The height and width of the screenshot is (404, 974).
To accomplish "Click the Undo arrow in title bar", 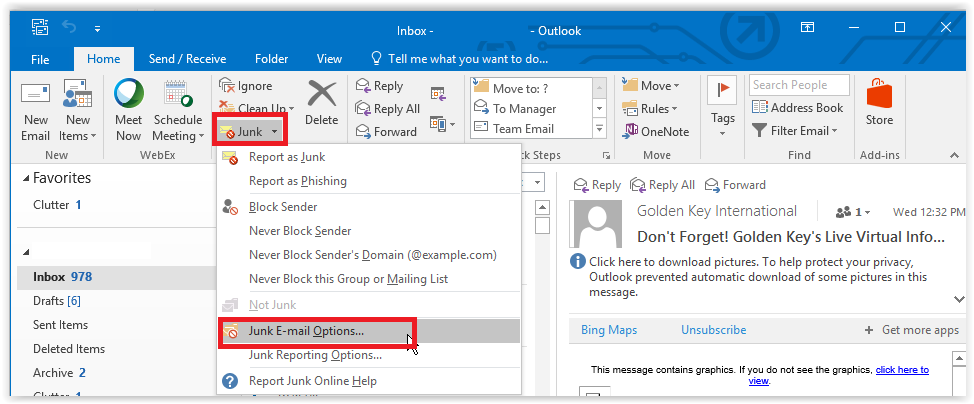I will click(x=69, y=27).
